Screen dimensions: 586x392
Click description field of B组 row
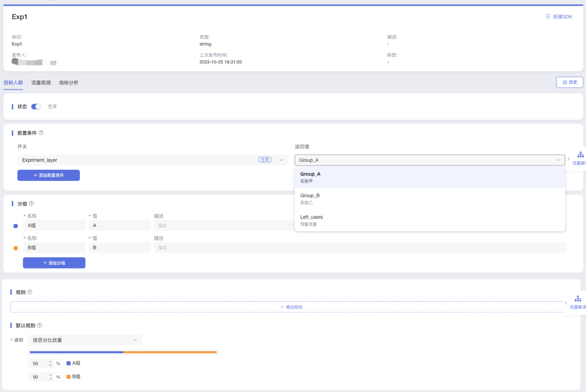point(360,247)
